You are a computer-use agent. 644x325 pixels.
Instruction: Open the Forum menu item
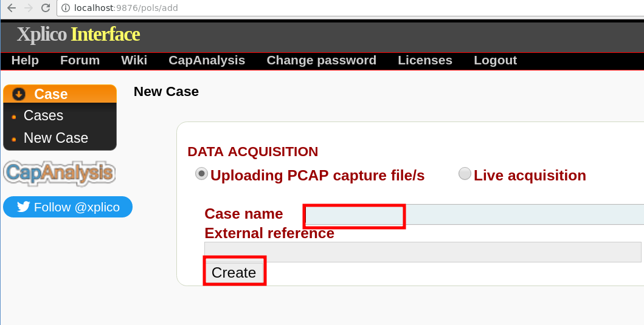pyautogui.click(x=80, y=60)
